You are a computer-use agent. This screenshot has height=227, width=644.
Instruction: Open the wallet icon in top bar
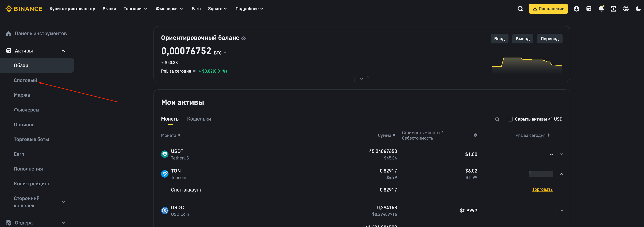[589, 9]
